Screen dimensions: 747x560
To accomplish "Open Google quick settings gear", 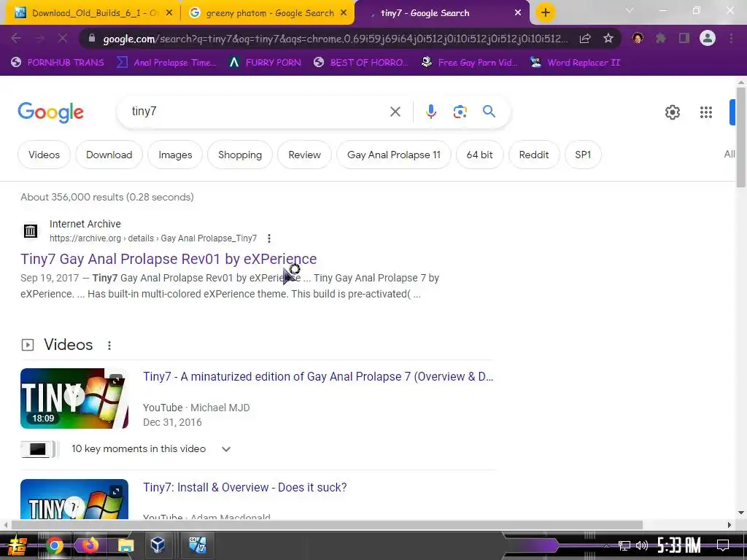I will 672,112.
